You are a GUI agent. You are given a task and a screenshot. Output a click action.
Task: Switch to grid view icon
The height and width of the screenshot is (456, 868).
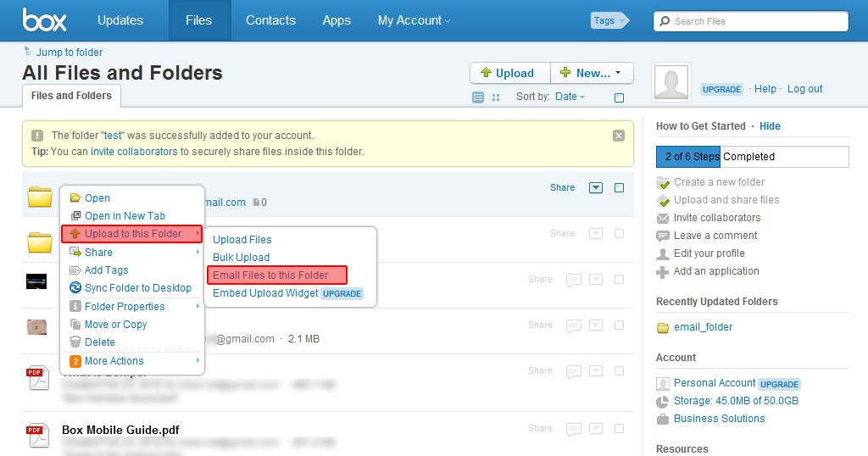(x=496, y=97)
